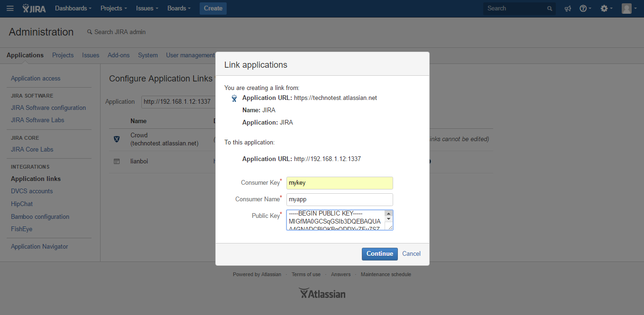This screenshot has width=644, height=315.
Task: Click the lianboi generic application icon
Action: tap(117, 162)
